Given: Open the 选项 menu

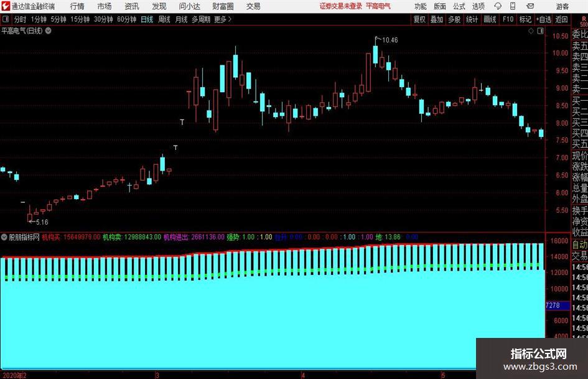Looking at the screenshot, I should (478, 6).
